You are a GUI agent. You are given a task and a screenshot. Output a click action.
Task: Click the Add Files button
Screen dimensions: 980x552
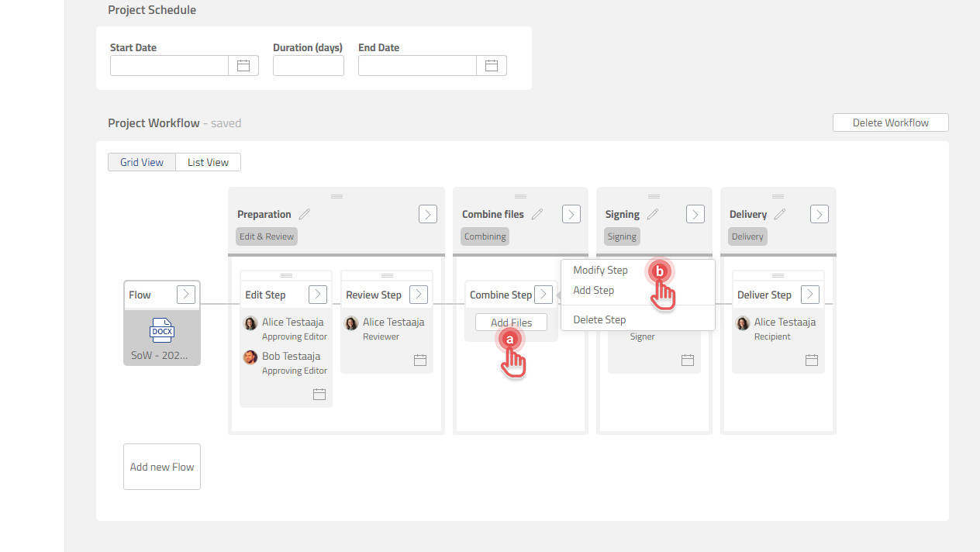point(510,322)
